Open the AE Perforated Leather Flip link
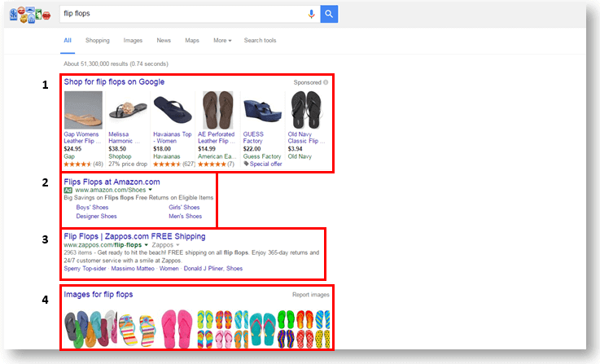Viewport: 600px width, 364px height. tap(217, 138)
